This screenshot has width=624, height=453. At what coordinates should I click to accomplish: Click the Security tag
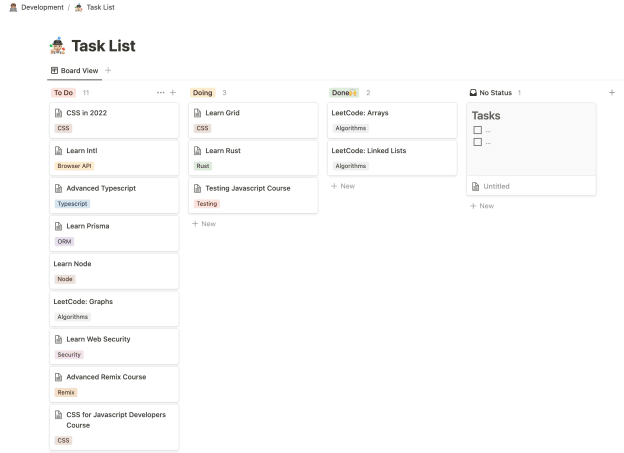tap(69, 355)
